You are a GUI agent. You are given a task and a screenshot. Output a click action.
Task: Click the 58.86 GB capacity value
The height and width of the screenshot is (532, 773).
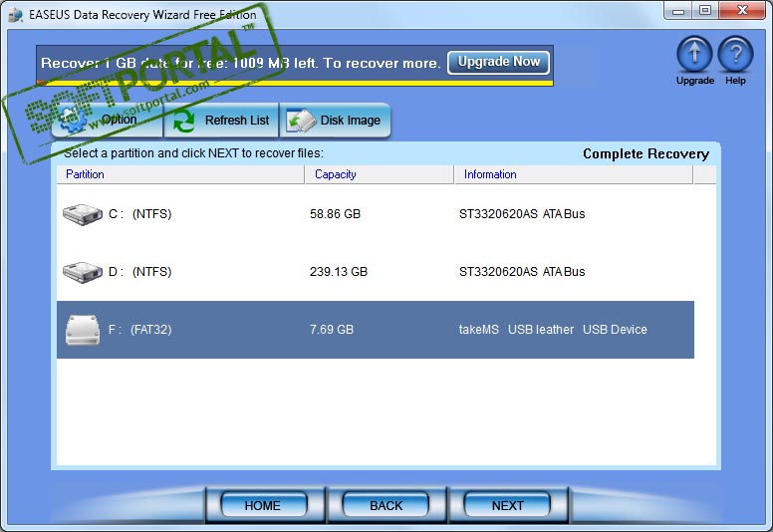pyautogui.click(x=336, y=214)
